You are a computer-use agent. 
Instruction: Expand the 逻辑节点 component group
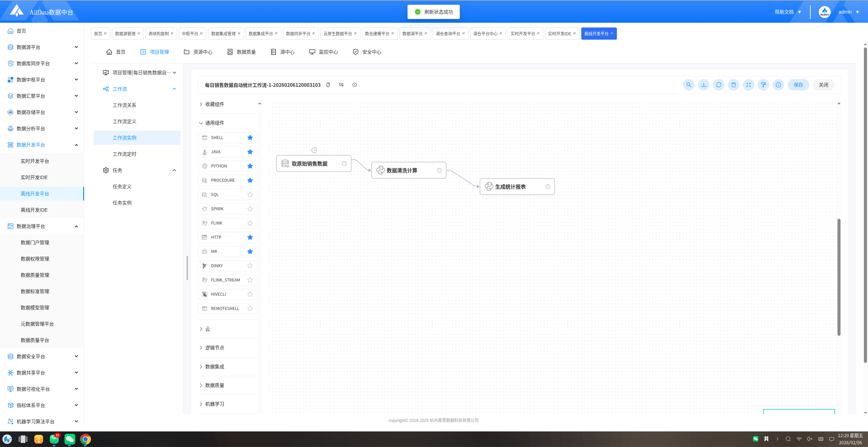click(x=214, y=348)
